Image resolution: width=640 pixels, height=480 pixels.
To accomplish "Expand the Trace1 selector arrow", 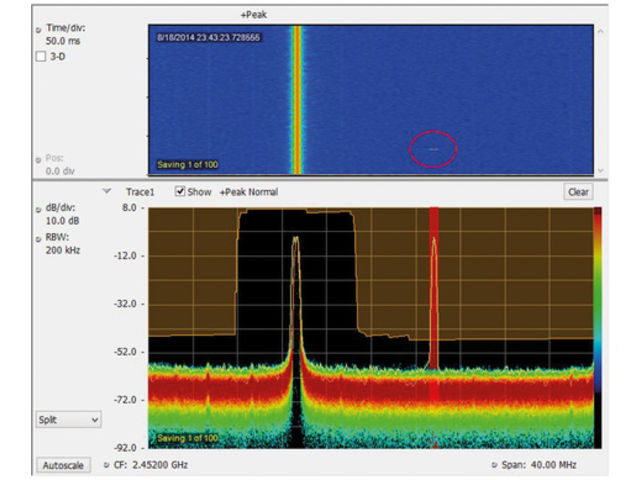I will [x=106, y=190].
